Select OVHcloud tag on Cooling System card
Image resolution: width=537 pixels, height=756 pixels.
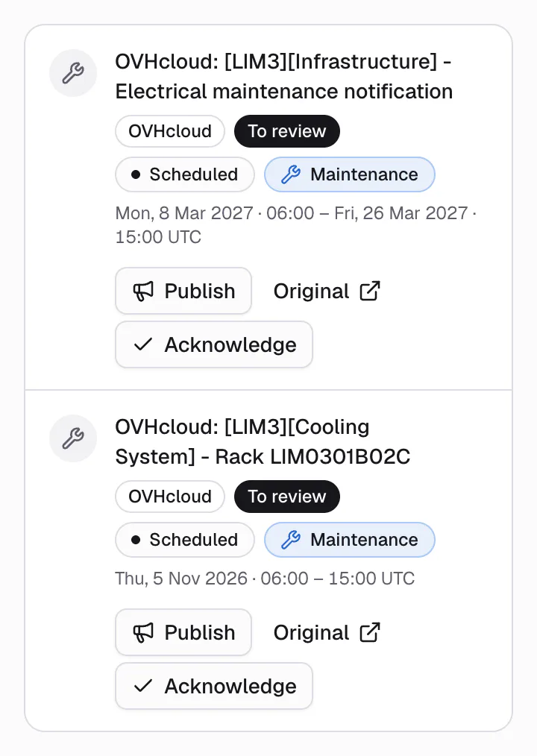170,497
